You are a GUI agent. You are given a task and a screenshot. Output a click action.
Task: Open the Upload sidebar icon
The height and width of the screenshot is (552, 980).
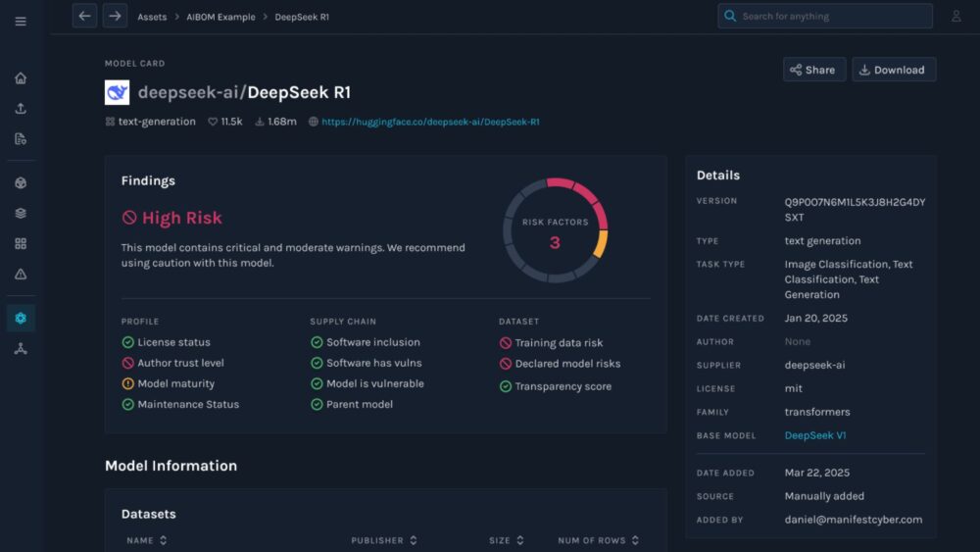[x=21, y=108]
